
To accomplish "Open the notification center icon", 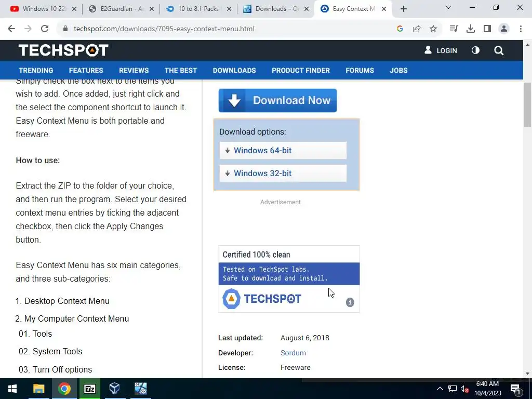I will [515, 389].
